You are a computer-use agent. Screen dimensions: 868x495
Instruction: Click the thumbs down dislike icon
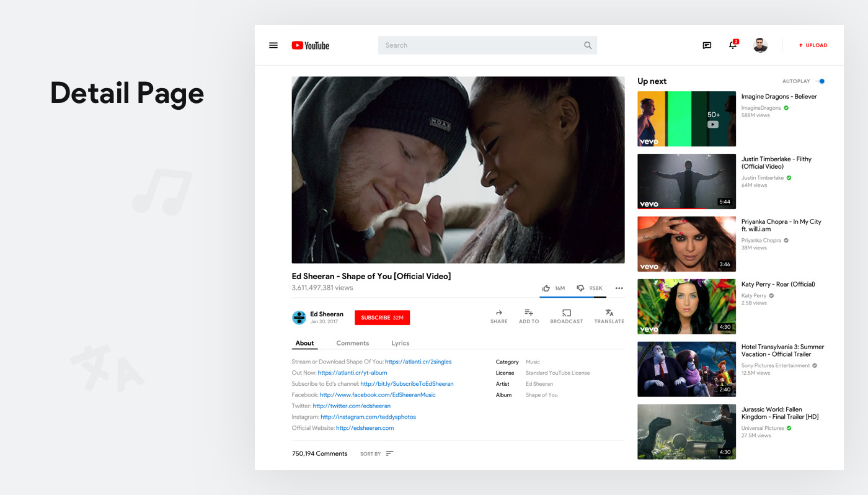click(580, 288)
